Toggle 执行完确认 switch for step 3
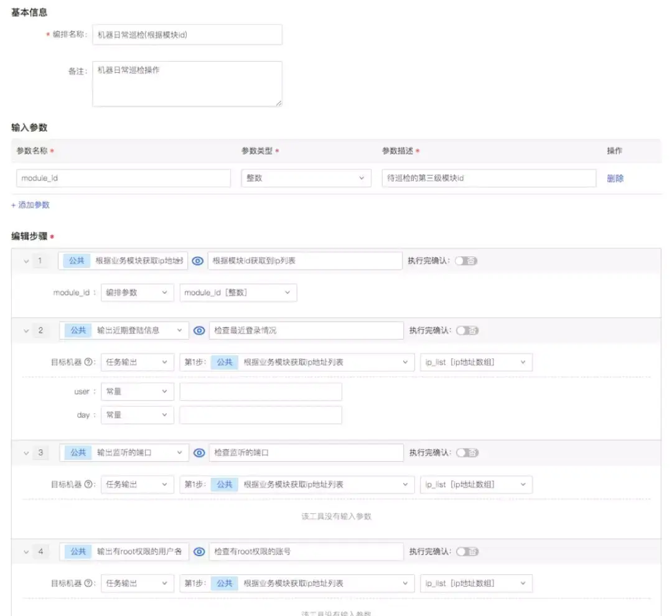 pyautogui.click(x=467, y=453)
